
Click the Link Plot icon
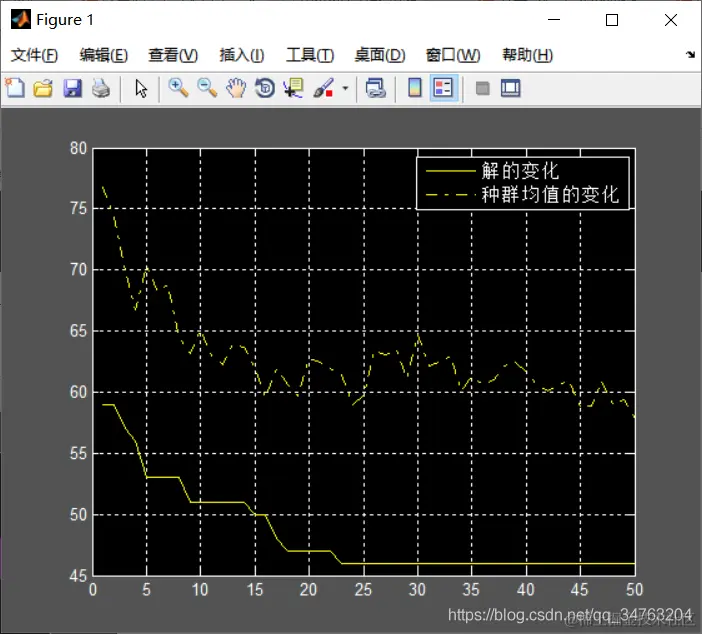pyautogui.click(x=376, y=88)
